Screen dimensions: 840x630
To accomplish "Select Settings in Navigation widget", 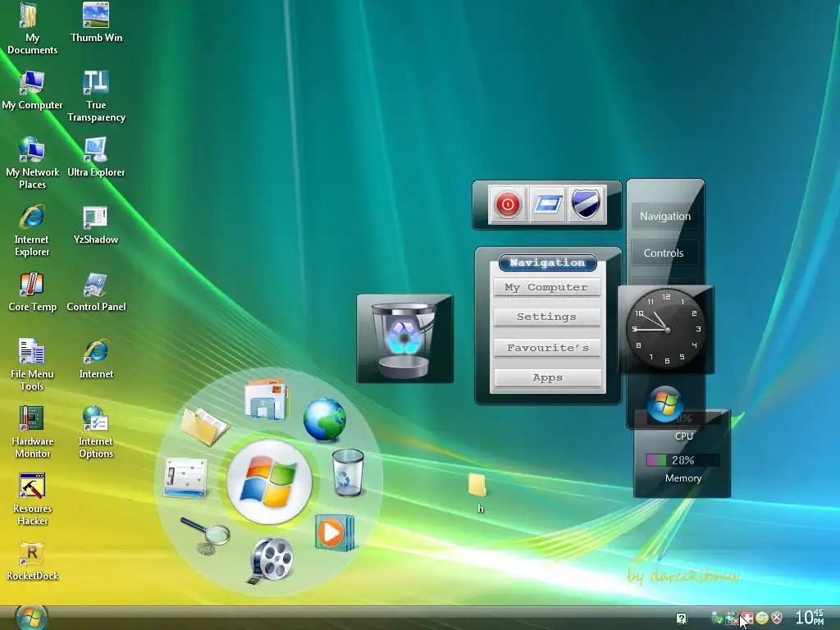I will tap(546, 317).
